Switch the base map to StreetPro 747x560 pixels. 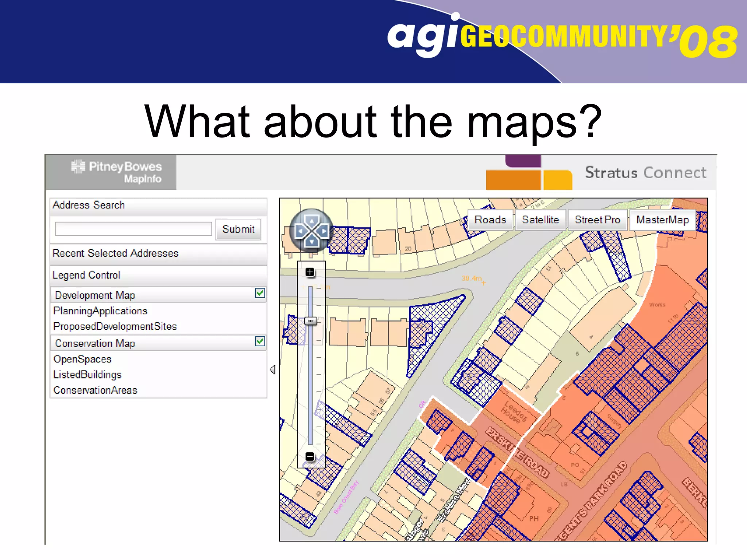597,220
